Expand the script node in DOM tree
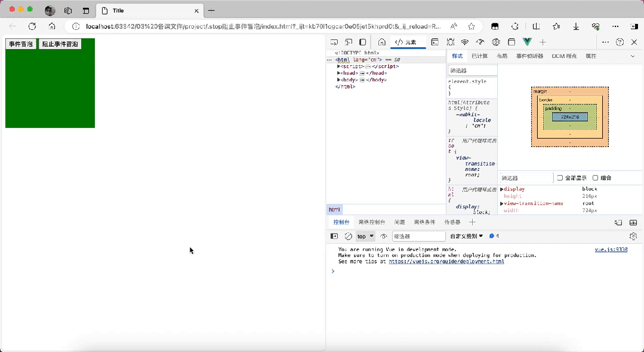The image size is (644, 352). pos(338,66)
